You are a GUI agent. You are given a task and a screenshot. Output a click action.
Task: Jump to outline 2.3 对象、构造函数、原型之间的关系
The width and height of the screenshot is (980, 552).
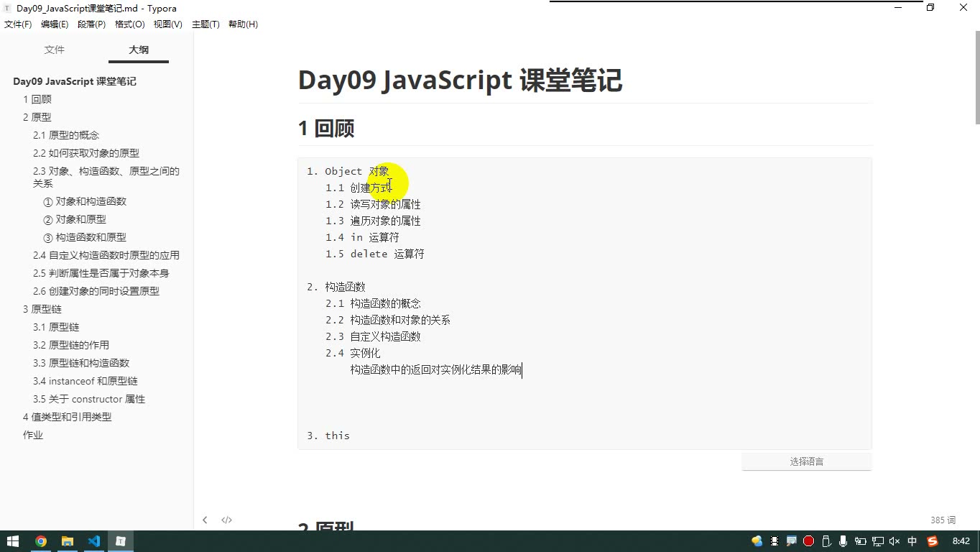point(106,177)
